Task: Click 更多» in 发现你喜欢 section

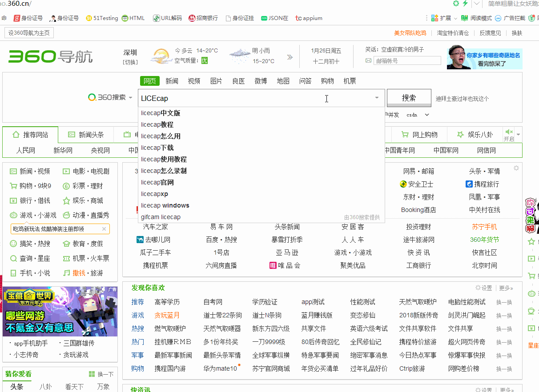Action: pos(506,288)
